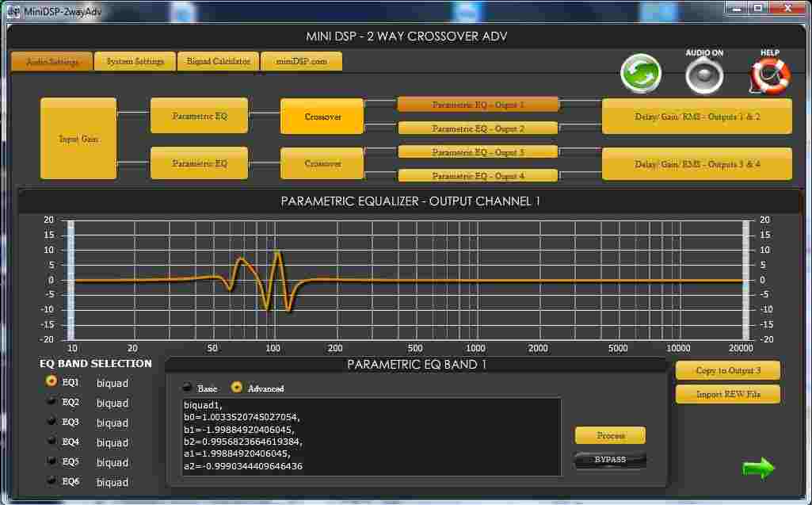Image resolution: width=812 pixels, height=505 pixels.
Task: Open the lower Parametric EQ input block
Action: 200,163
